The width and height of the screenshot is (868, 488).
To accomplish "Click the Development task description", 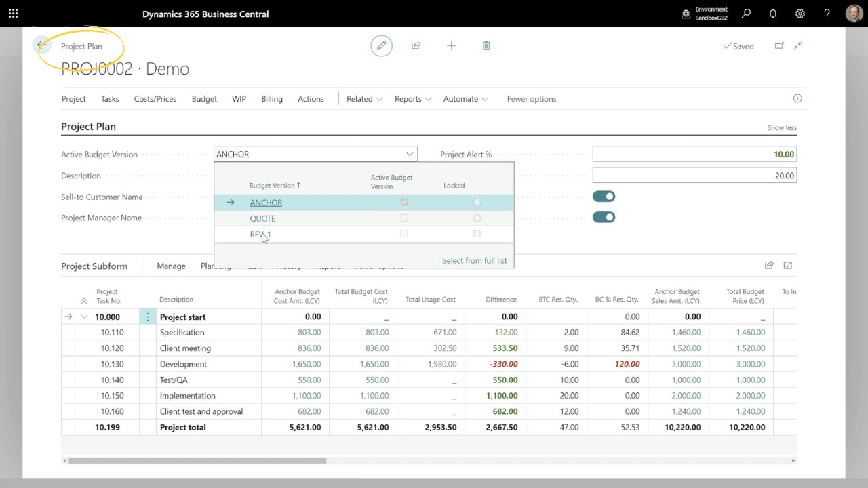I will click(x=183, y=364).
